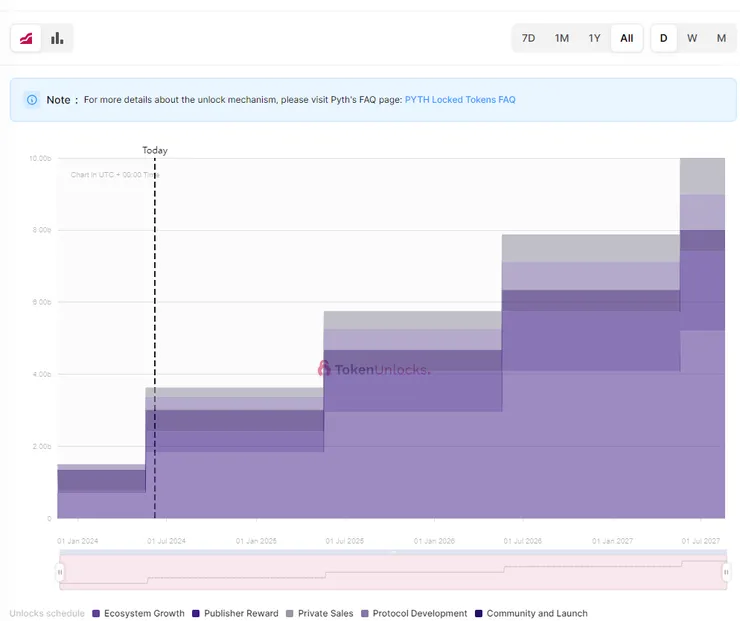Choose the 1Y time range

(594, 38)
